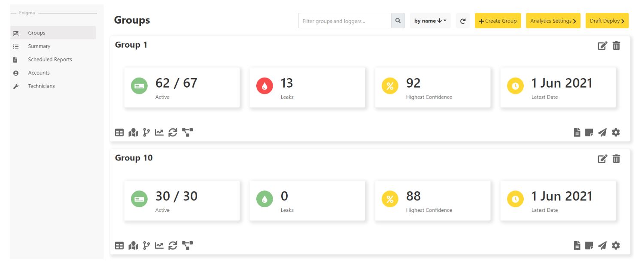Open the table view for Group 1
644x263 pixels.
119,133
